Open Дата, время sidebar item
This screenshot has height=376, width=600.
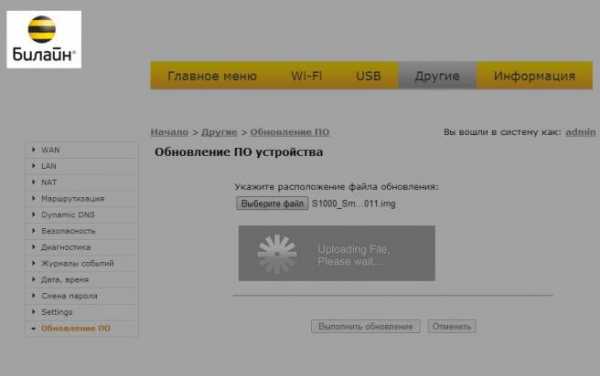pyautogui.click(x=65, y=280)
